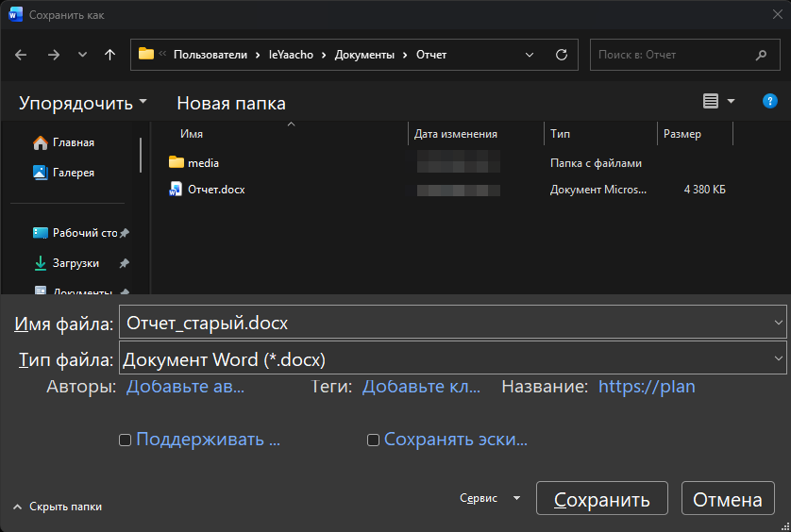Select the Отчет.docx file

click(216, 190)
